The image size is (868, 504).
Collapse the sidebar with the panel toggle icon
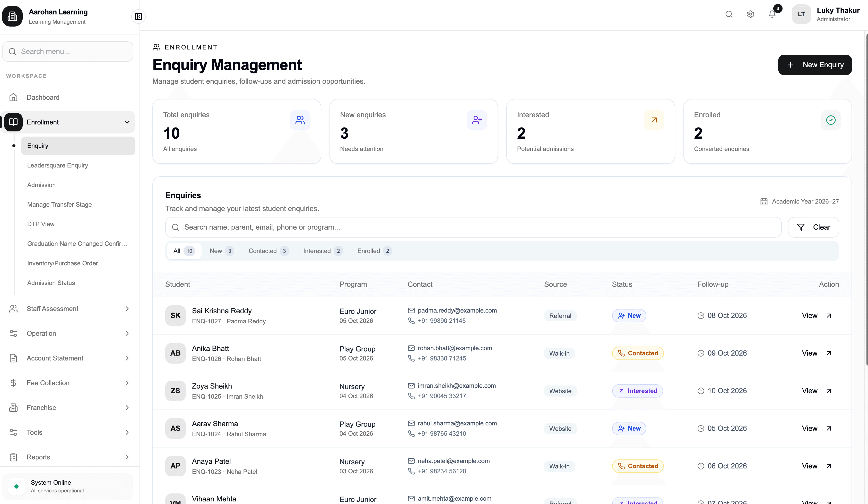point(138,16)
